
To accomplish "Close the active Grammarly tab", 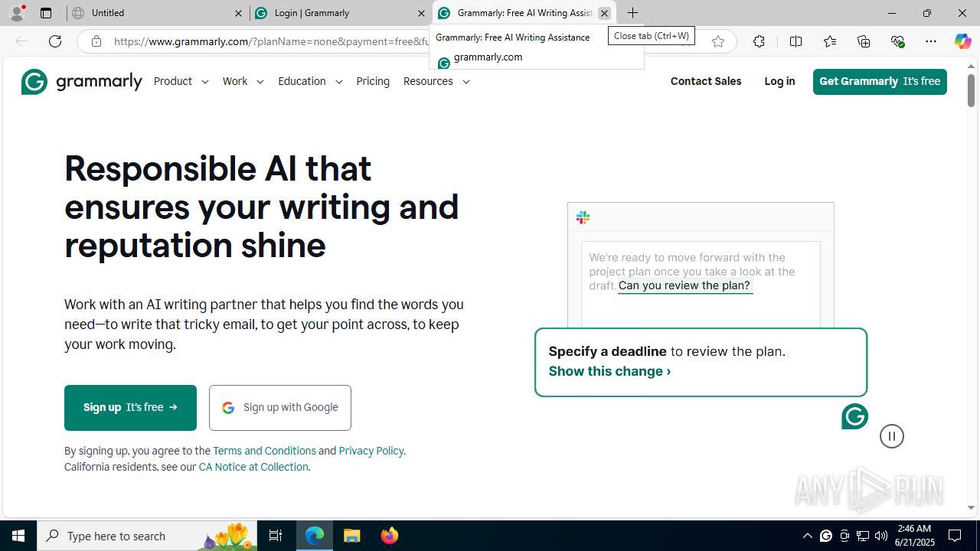I will pyautogui.click(x=604, y=13).
